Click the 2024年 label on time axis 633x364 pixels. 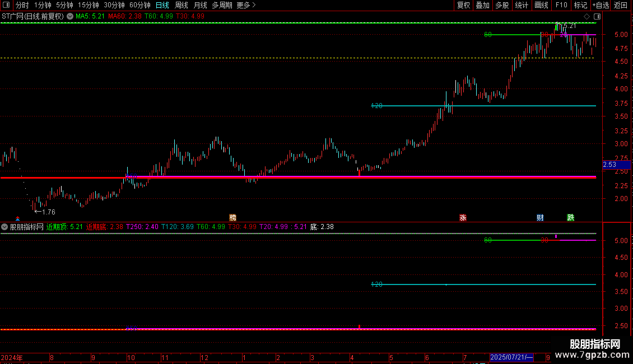coord(12,358)
